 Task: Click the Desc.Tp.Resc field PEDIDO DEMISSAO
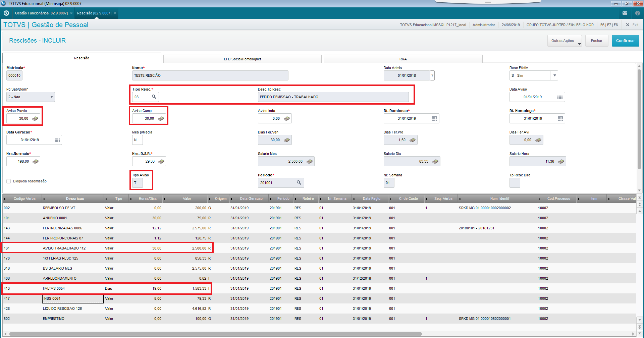click(x=333, y=97)
